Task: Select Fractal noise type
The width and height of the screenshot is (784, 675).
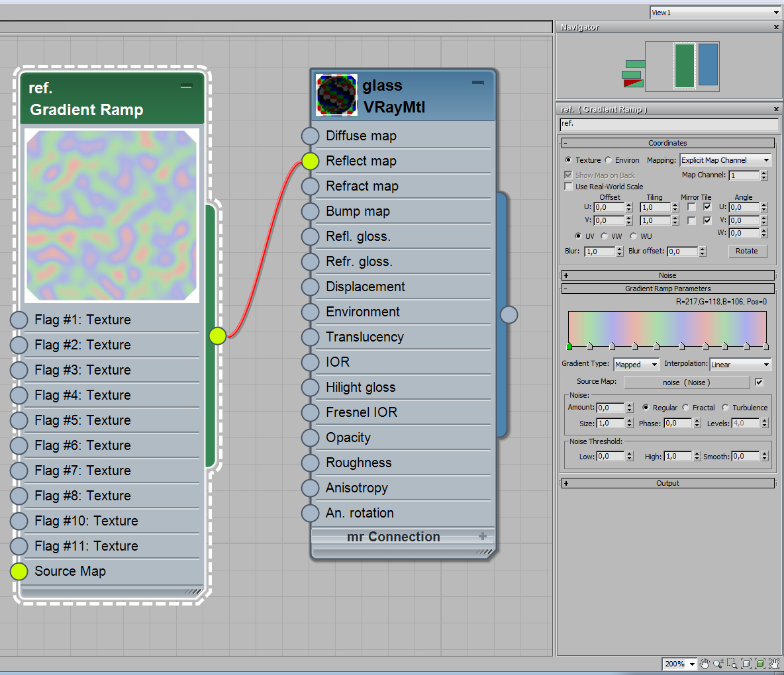Action: tap(685, 408)
